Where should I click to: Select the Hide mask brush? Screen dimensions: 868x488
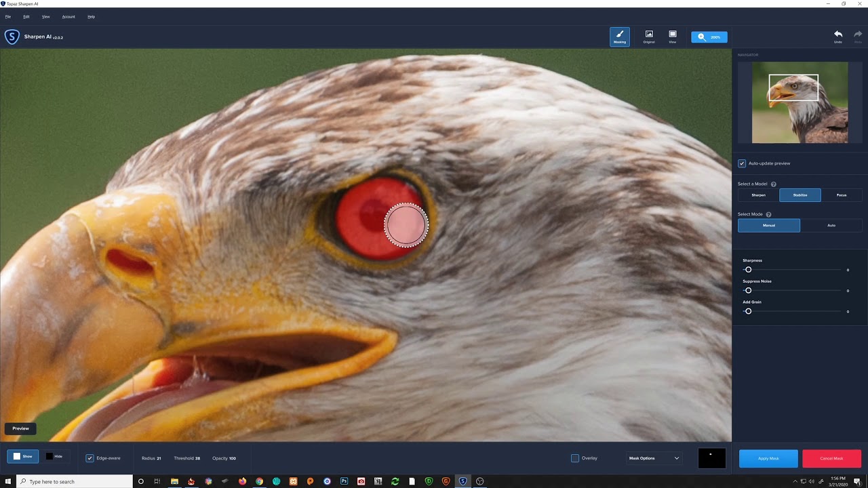[x=54, y=456]
